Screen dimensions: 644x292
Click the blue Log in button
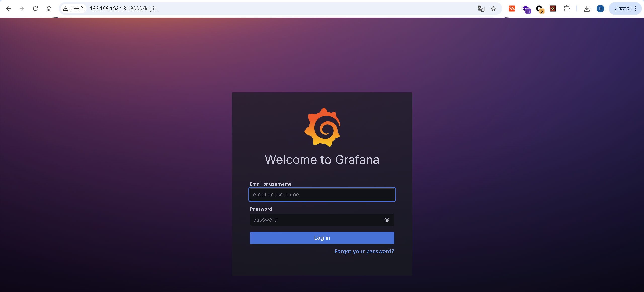[x=322, y=238]
